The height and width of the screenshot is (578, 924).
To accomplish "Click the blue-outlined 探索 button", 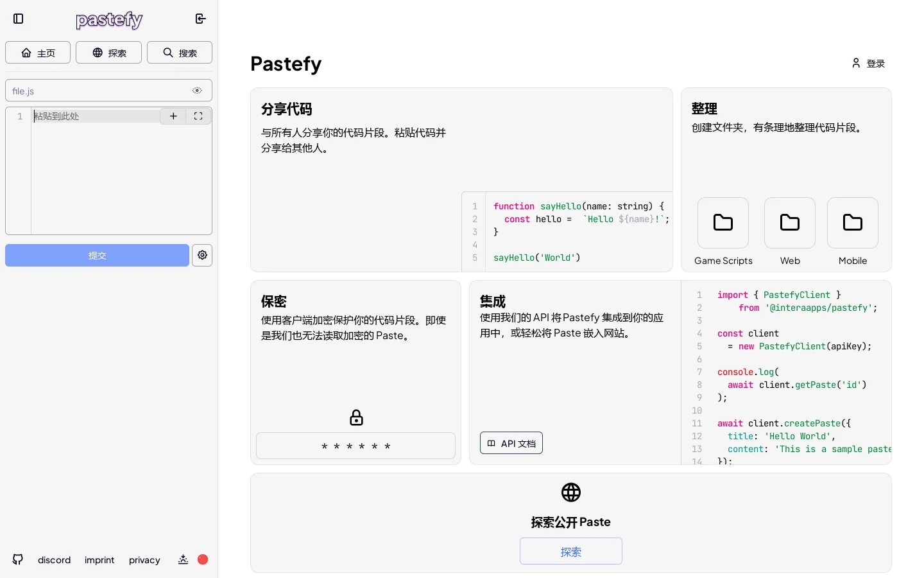I will (x=571, y=551).
